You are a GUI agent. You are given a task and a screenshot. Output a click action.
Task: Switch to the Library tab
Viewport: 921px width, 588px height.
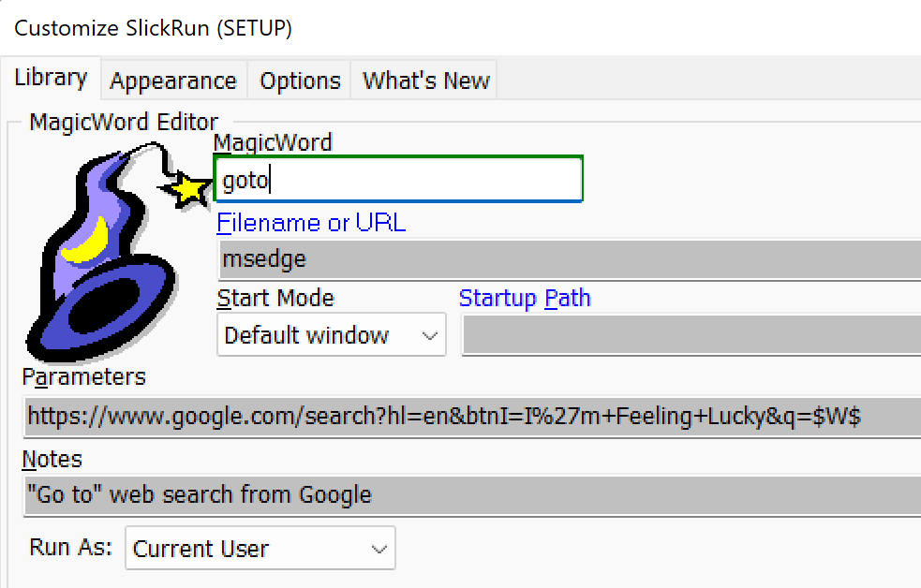point(52,79)
